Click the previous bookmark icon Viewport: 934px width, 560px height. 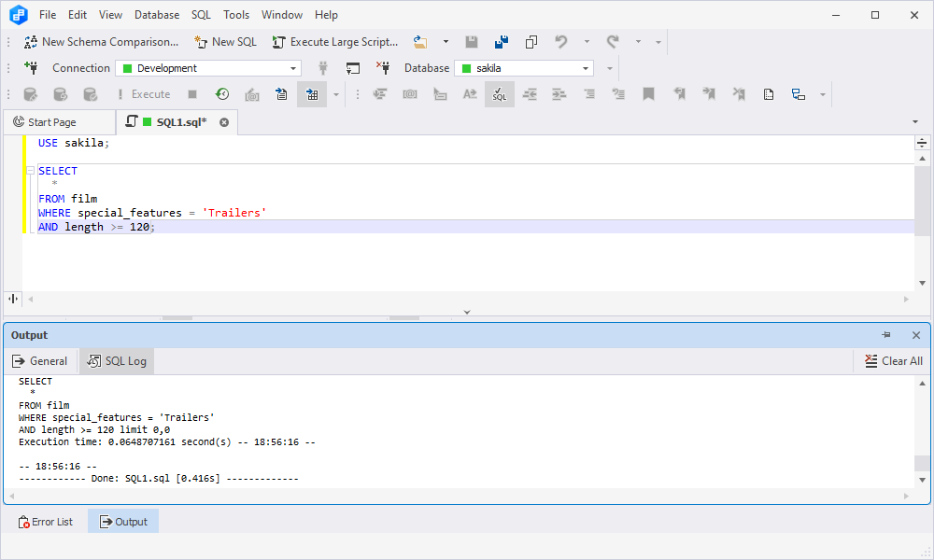click(679, 94)
